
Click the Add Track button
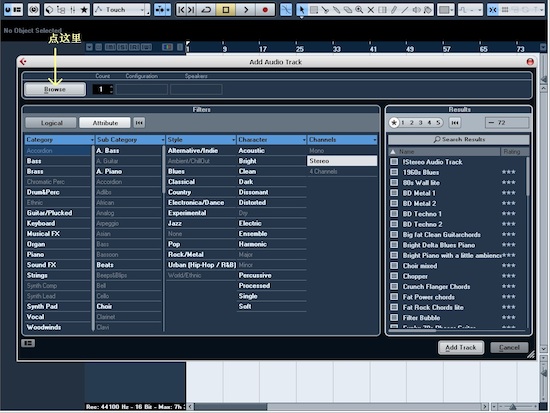461,347
